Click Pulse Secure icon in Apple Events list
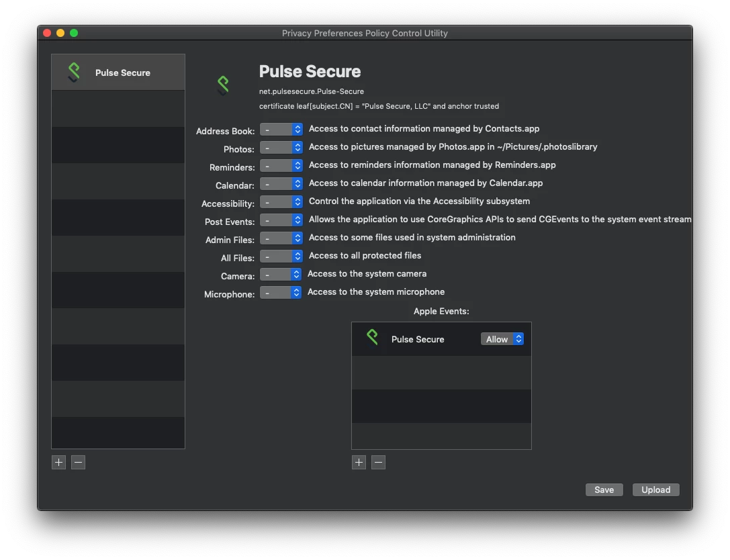730x560 pixels. (x=372, y=338)
